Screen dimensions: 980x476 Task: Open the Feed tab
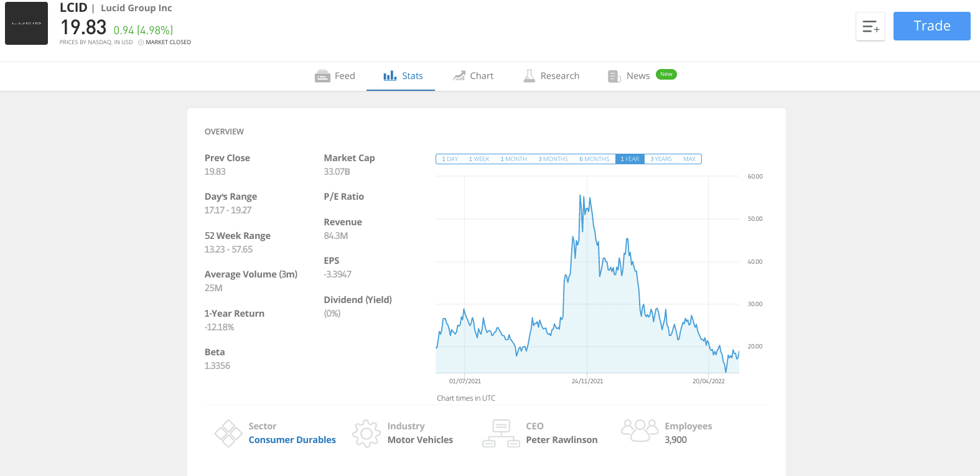click(335, 76)
